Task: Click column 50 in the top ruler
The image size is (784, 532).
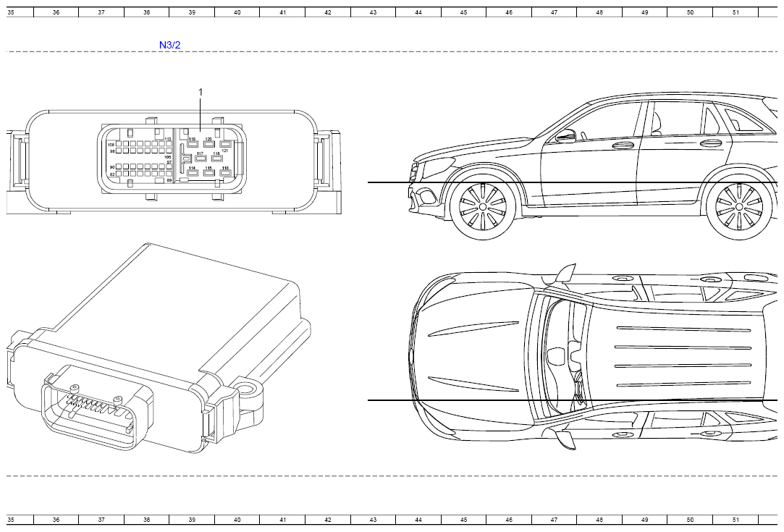Action: [690, 12]
